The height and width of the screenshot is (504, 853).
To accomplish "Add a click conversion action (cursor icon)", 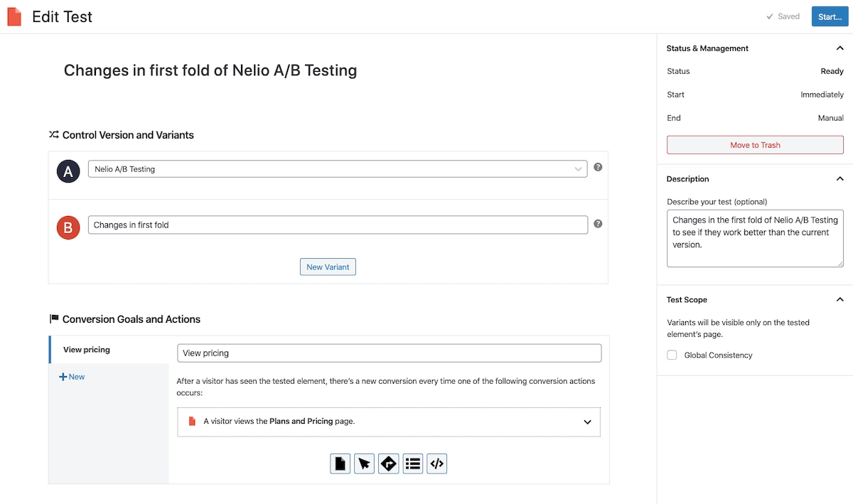I will 365,464.
